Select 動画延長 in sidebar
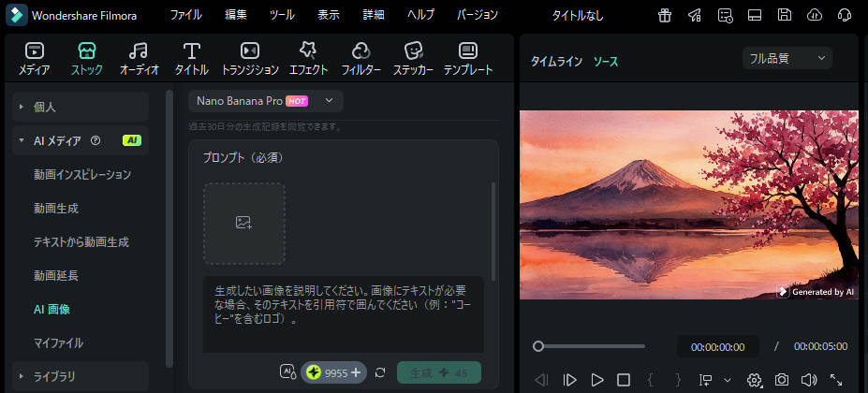This screenshot has height=393, width=868. pyautogui.click(x=56, y=276)
